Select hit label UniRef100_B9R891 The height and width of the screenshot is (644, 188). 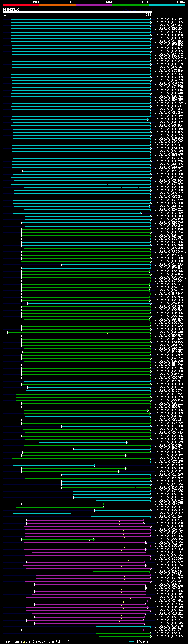(x=169, y=119)
